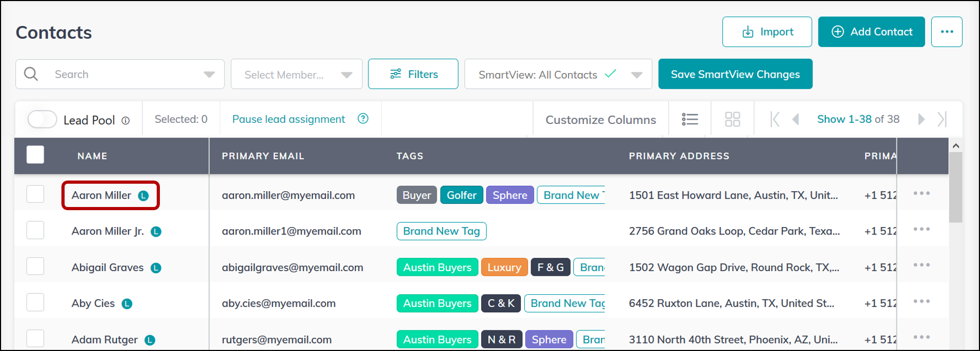Sort by PRIMARY EMAIL column header
The width and height of the screenshot is (980, 351).
pos(263,156)
